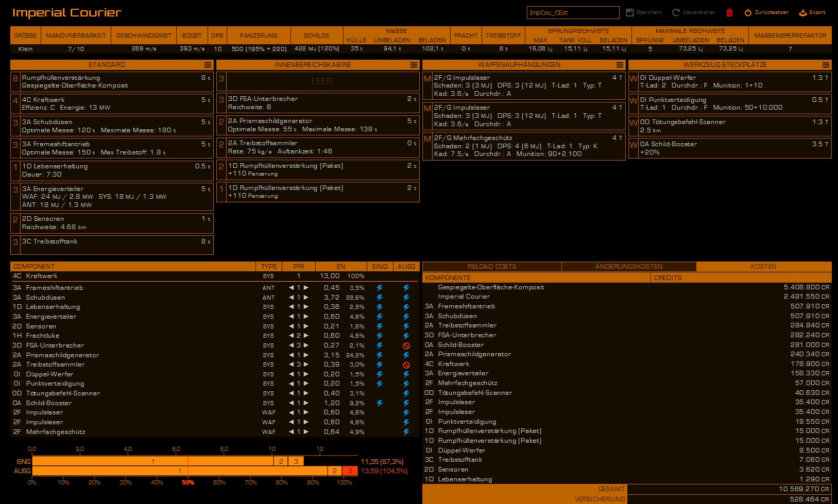Click the EING lightning icon for Schild-Booster
This screenshot has height=504, width=838.
point(380,403)
